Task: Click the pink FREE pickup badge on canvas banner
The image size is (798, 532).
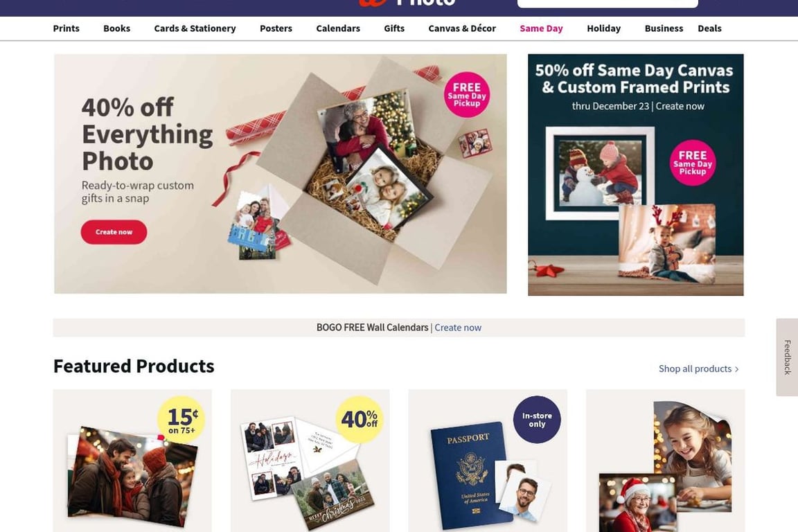Action: click(692, 163)
